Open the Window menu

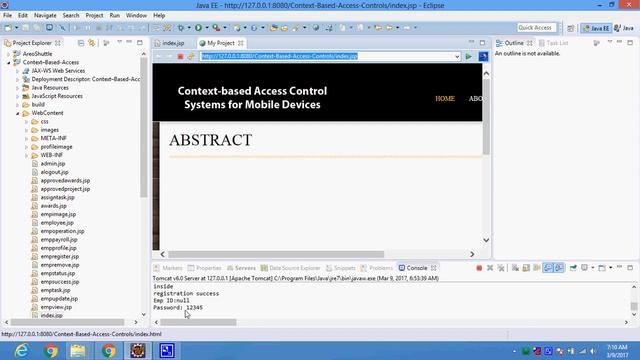click(136, 15)
